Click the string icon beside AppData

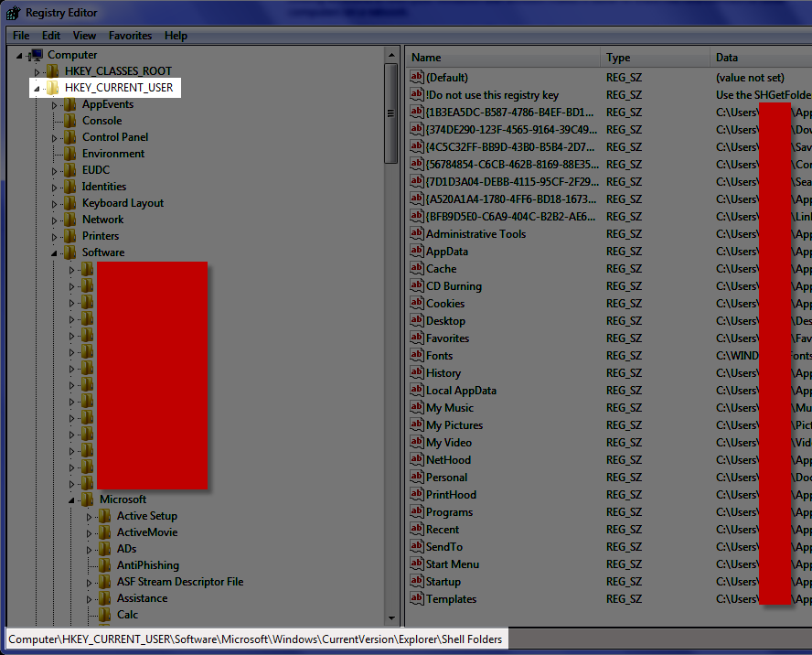417,251
